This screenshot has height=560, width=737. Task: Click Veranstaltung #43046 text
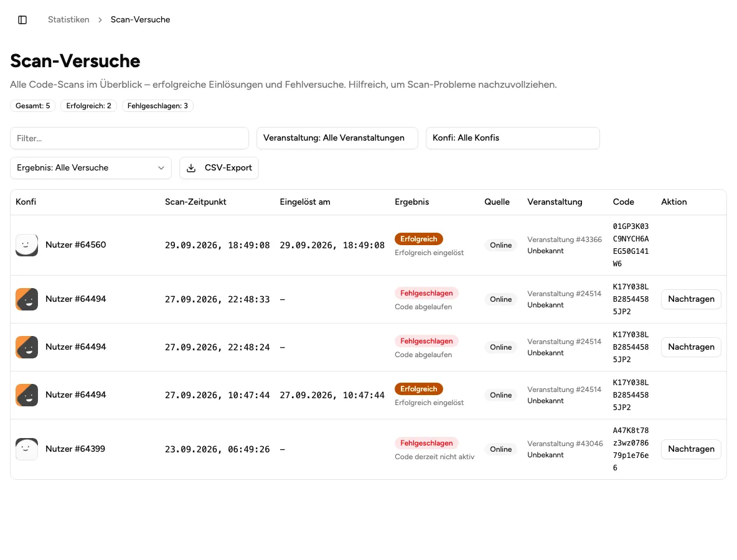coord(565,444)
